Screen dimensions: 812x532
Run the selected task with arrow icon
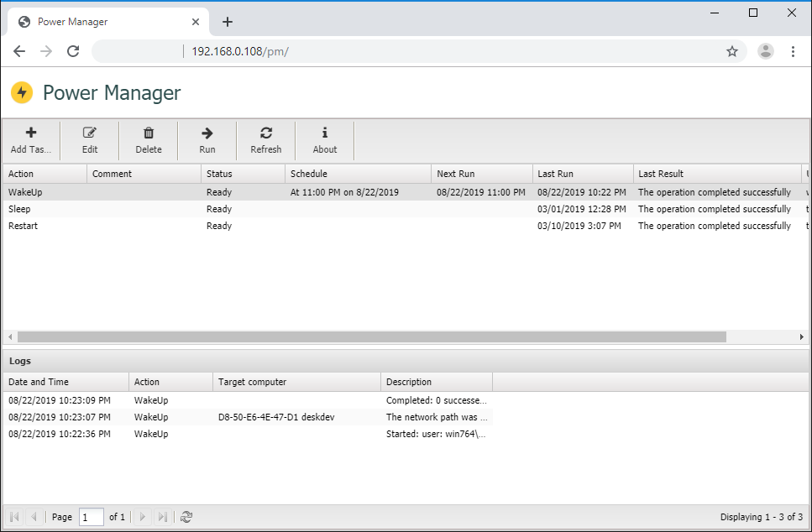point(207,133)
